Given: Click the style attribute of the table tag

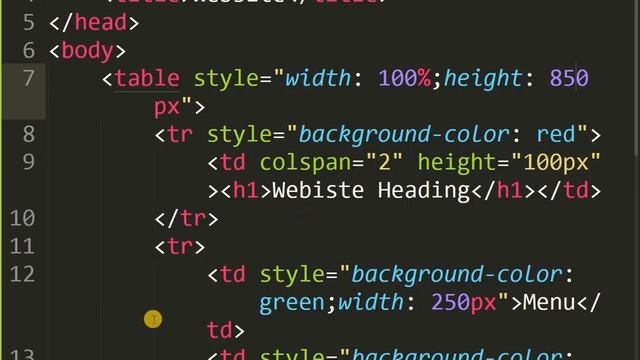Looking at the screenshot, I should 226,79.
